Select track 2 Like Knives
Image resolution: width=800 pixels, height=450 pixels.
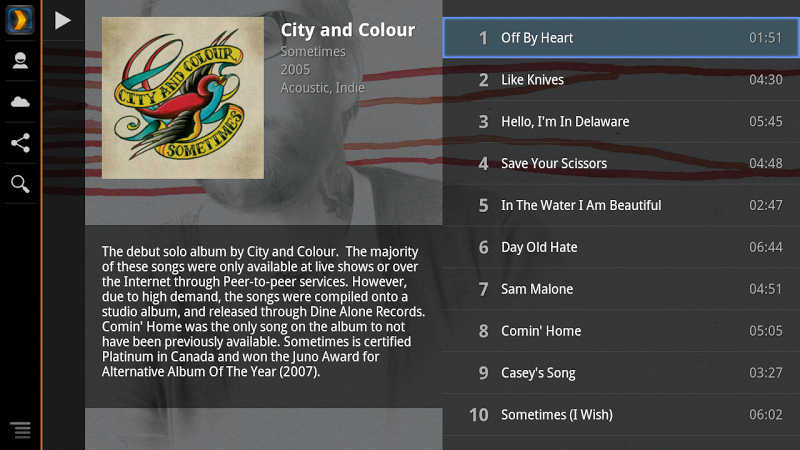[621, 80]
